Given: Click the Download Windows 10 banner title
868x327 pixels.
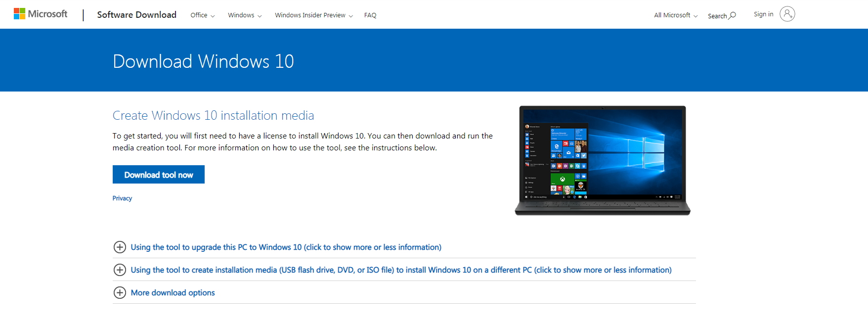Looking at the screenshot, I should click(203, 61).
